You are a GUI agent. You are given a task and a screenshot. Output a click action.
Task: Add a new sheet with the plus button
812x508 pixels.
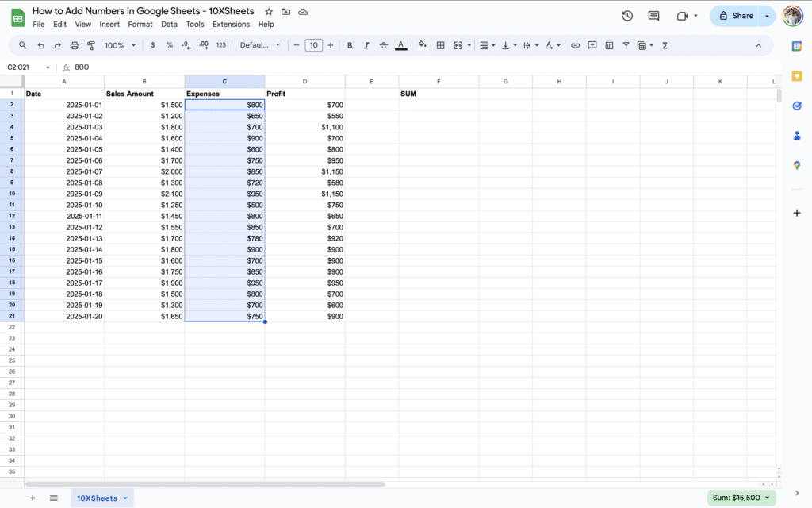(x=32, y=498)
